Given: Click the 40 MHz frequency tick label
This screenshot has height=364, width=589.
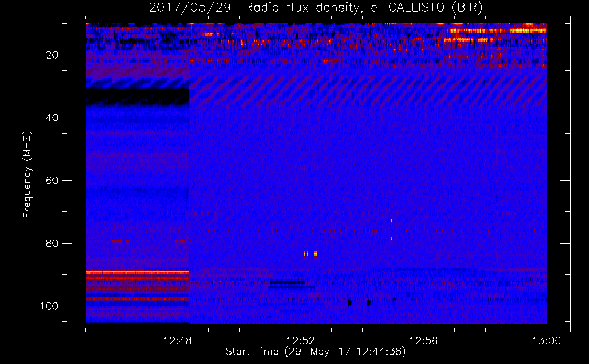Looking at the screenshot, I should click(52, 118).
